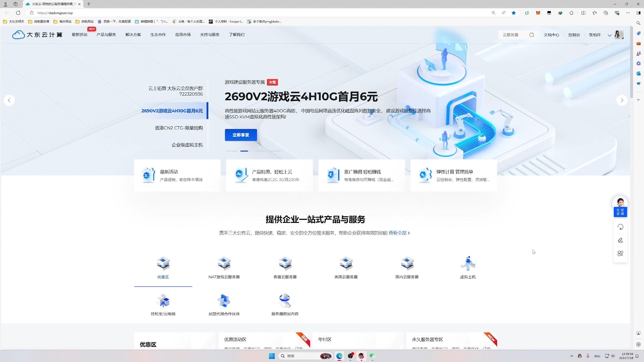Show next banner slide arrow
The height and width of the screenshot is (362, 644).
[622, 100]
